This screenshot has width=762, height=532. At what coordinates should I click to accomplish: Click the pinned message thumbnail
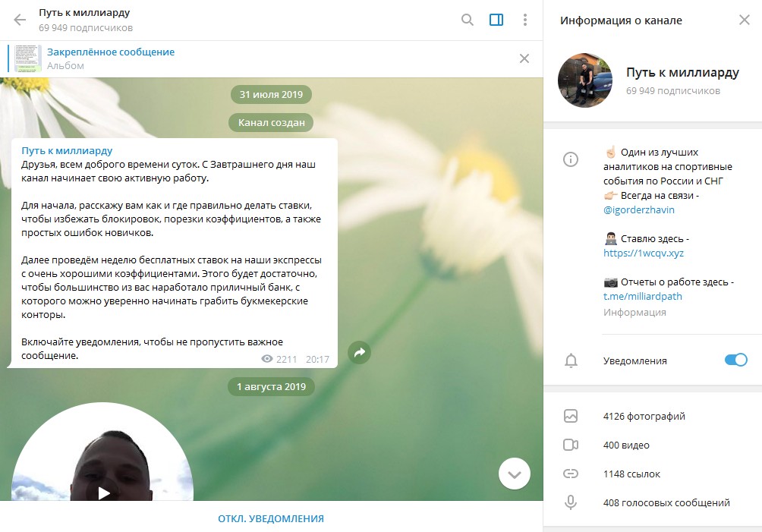coord(27,58)
